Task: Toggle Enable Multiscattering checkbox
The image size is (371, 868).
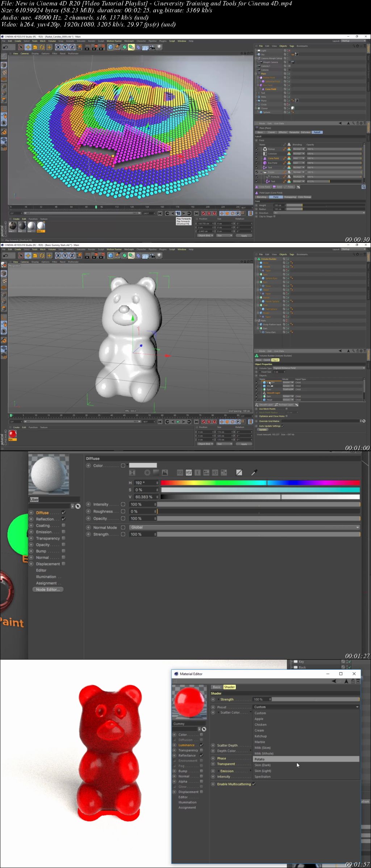Action: 254,784
